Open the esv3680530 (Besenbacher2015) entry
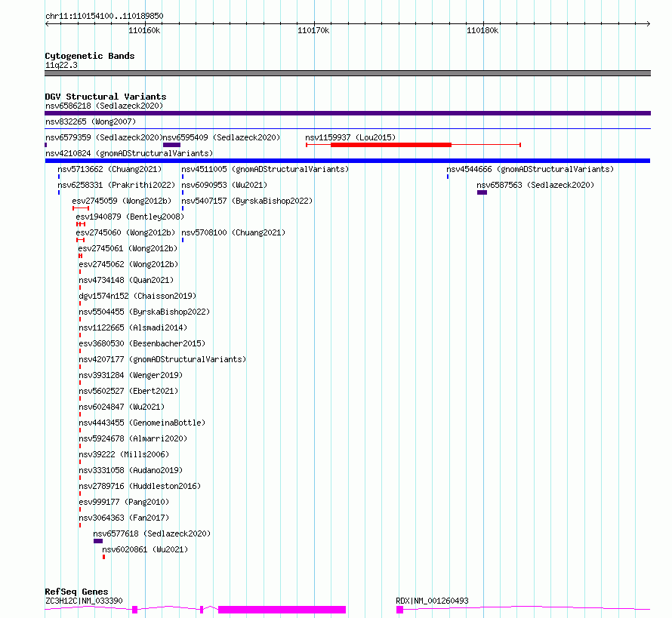 coord(142,343)
